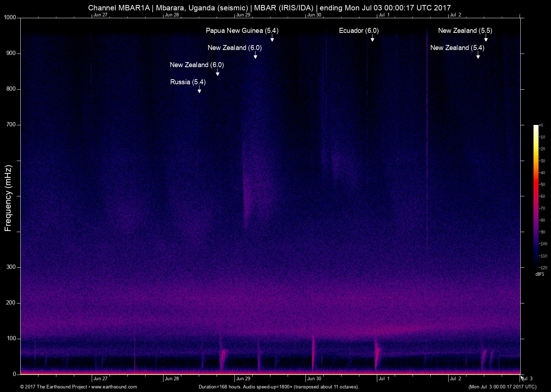Click the arrow below the Ecuador (6.0) label

pyautogui.click(x=372, y=38)
